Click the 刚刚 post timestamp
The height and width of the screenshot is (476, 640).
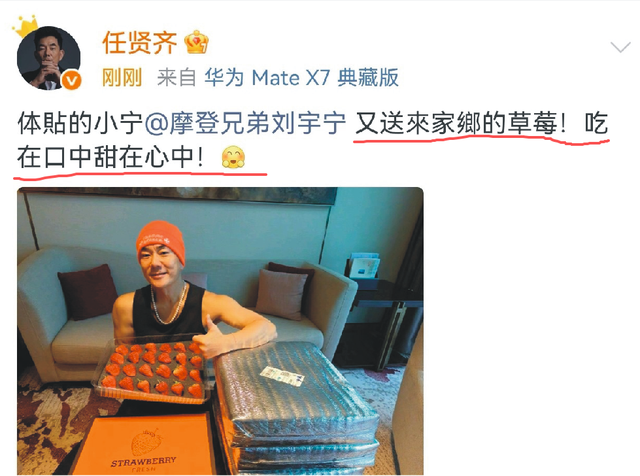122,77
